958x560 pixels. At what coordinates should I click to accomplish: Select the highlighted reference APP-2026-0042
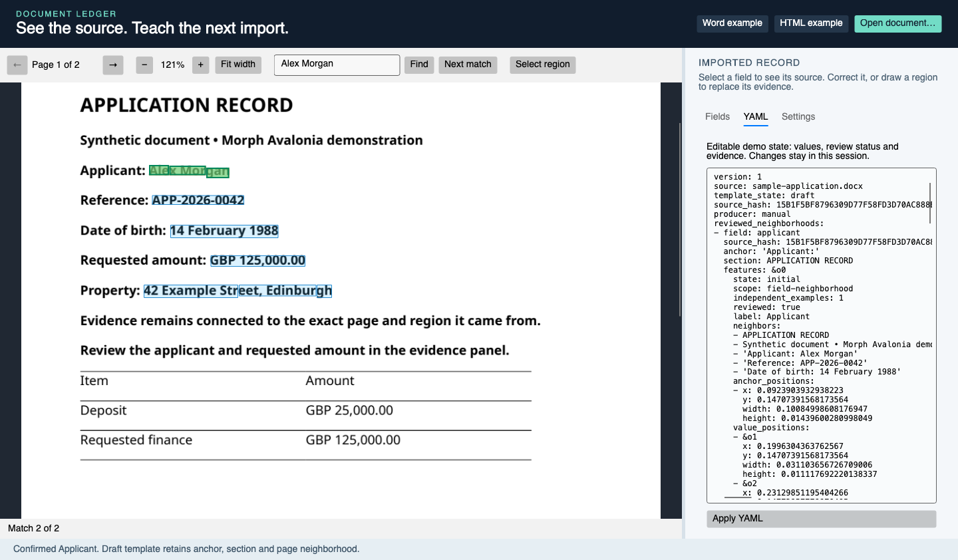(x=198, y=200)
